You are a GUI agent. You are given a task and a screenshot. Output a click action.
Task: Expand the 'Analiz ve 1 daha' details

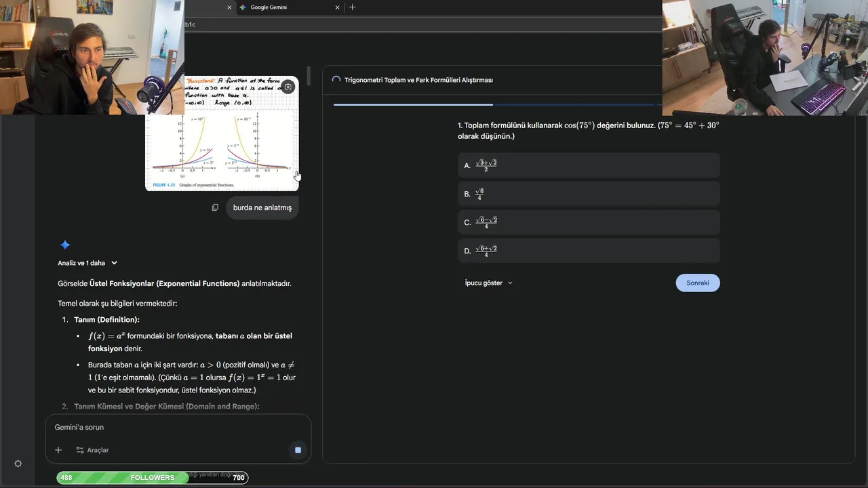tap(87, 263)
